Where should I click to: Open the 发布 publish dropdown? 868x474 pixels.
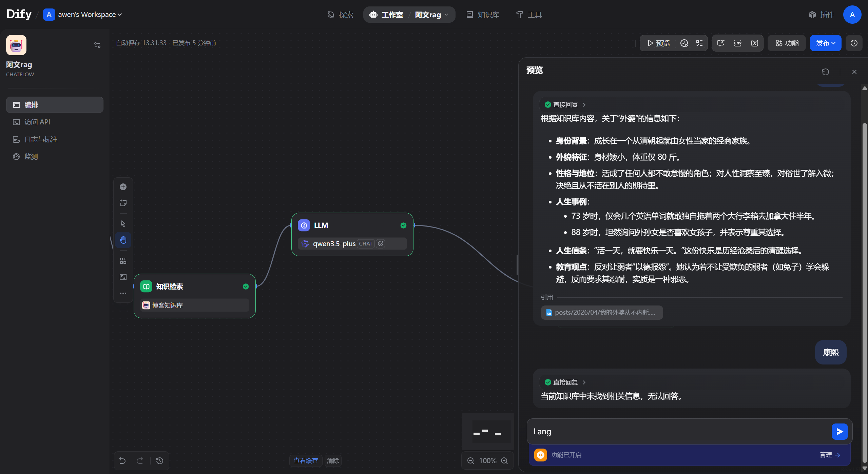point(826,43)
